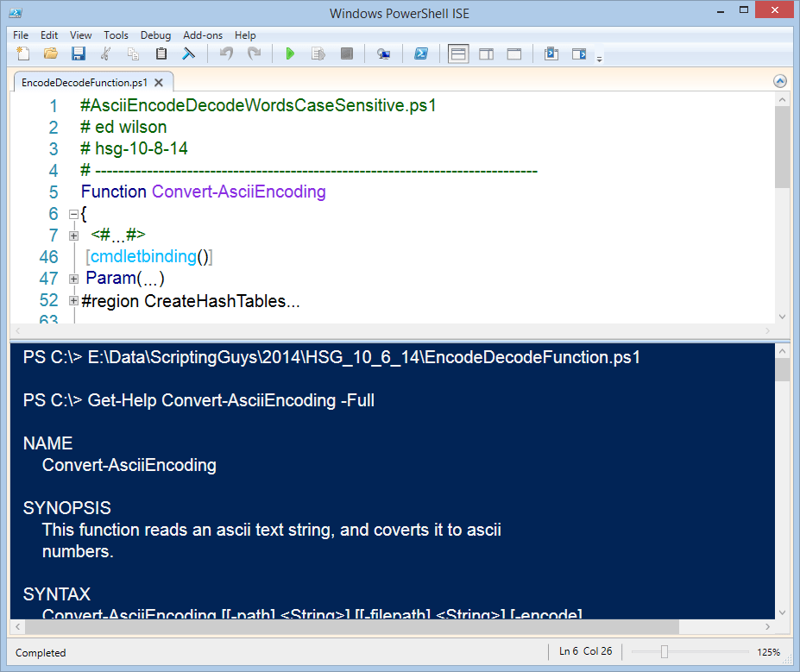800x672 pixels.
Task: Click the zoom slider handle
Action: (x=664, y=651)
